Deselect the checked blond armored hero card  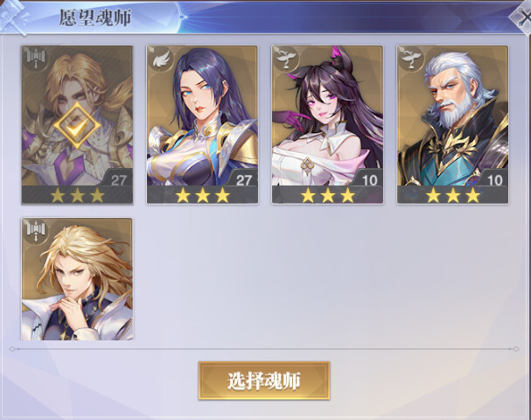click(x=77, y=124)
